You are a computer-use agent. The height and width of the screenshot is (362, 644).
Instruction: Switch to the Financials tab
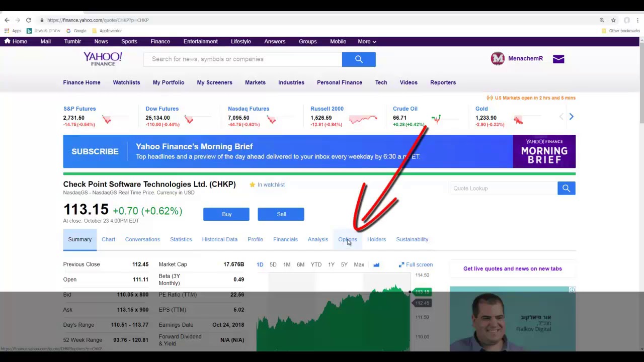point(285,239)
